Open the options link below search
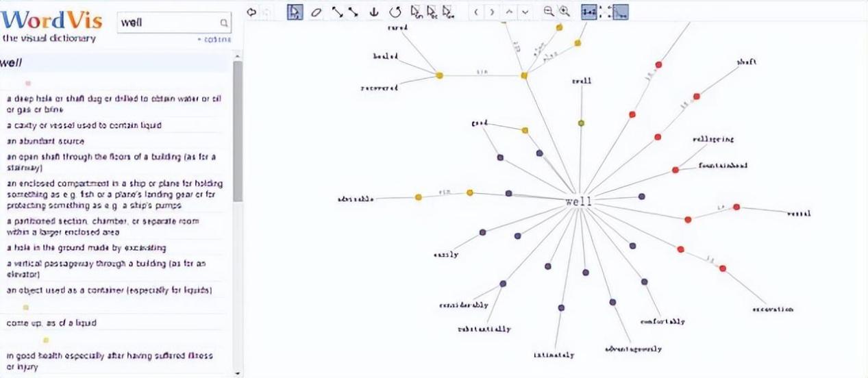This screenshot has height=378, width=868. 215,39
